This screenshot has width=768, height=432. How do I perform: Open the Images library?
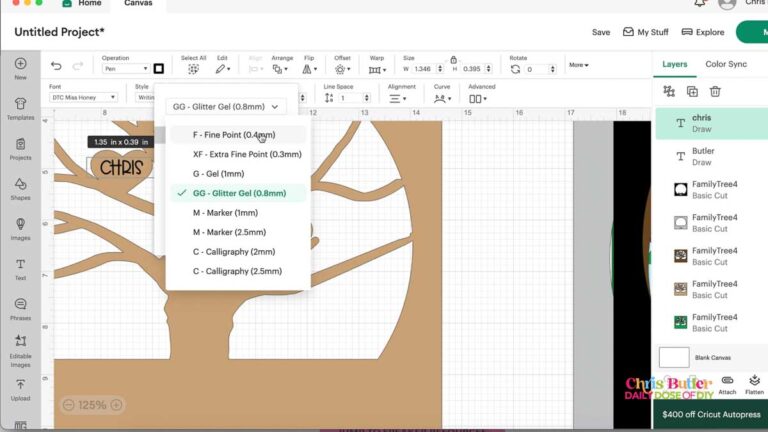[x=20, y=228]
